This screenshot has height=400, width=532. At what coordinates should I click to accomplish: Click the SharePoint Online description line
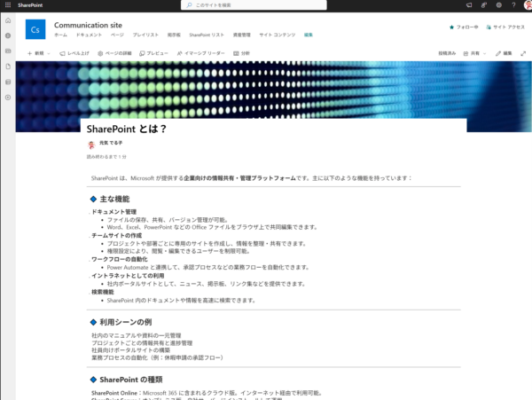207,393
